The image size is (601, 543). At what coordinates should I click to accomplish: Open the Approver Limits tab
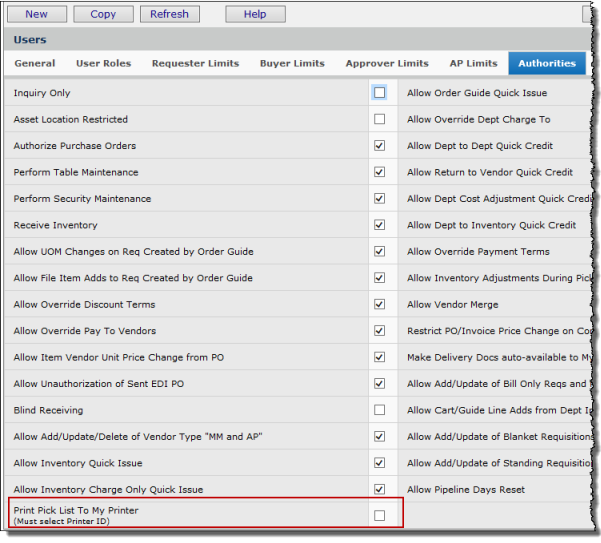(385, 63)
